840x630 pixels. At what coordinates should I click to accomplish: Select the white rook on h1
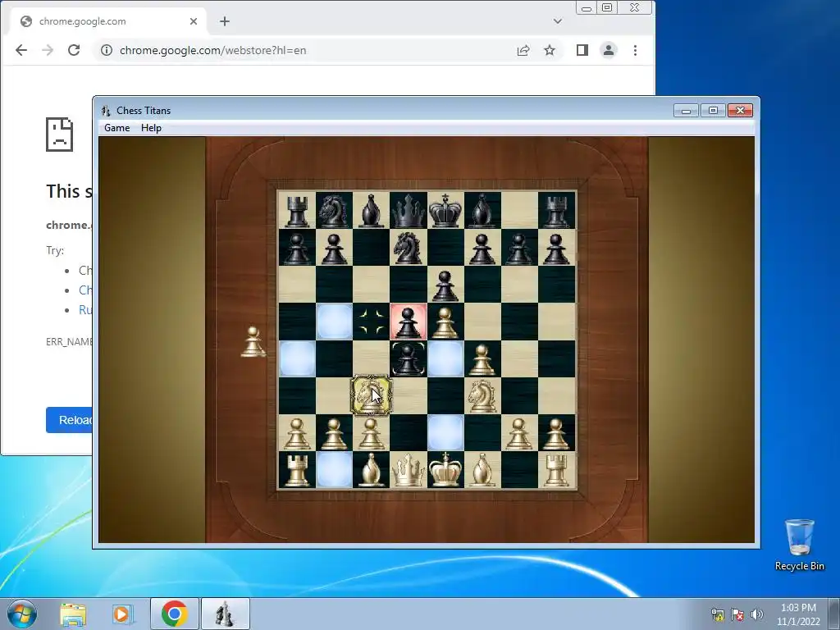coord(557,470)
